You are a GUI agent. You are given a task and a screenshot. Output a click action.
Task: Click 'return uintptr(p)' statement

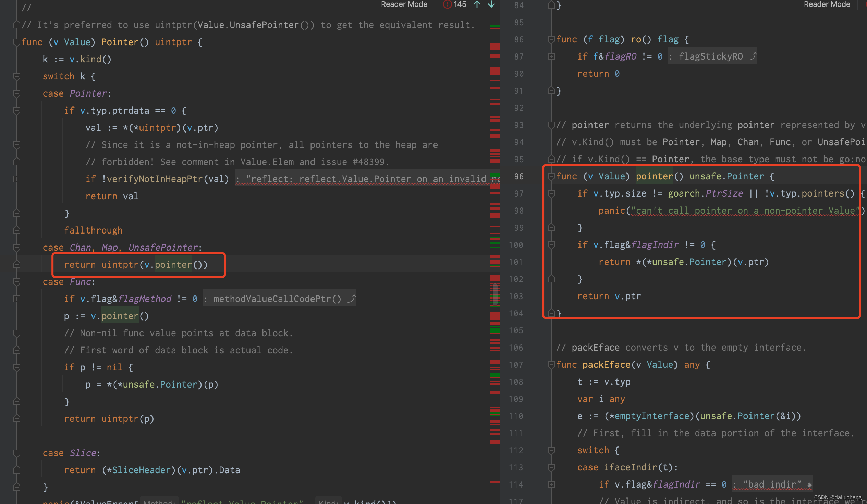point(109,419)
